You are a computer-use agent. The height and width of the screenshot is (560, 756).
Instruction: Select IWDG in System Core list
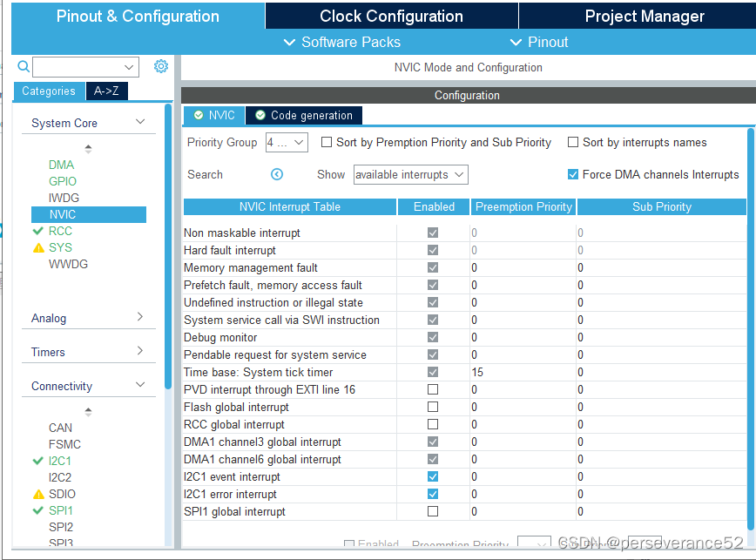(64, 198)
